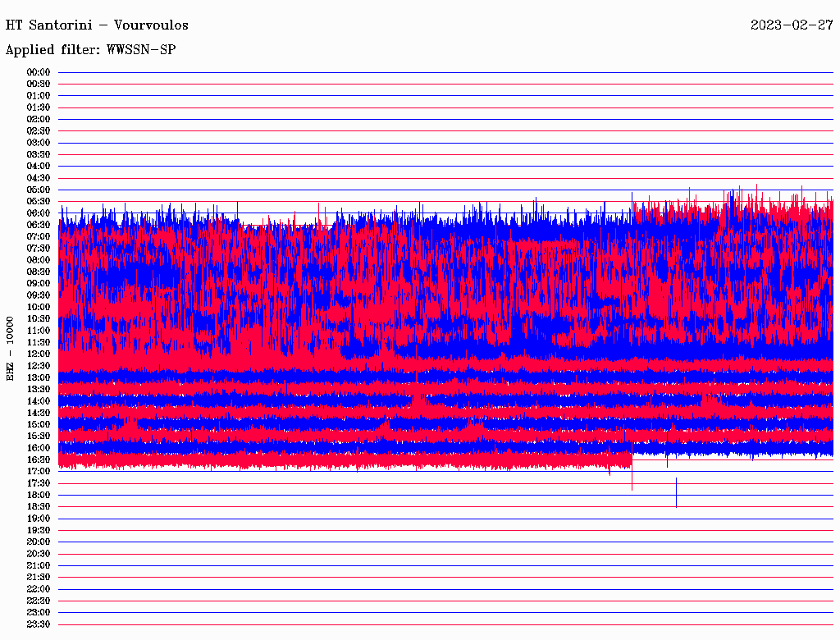Viewport: 840px width, 640px height.
Task: Click the 21:30 time label
Action: pos(39,577)
